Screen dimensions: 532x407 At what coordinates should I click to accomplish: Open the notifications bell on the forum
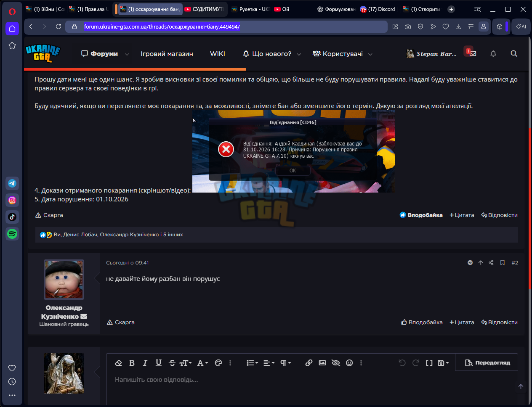(493, 53)
